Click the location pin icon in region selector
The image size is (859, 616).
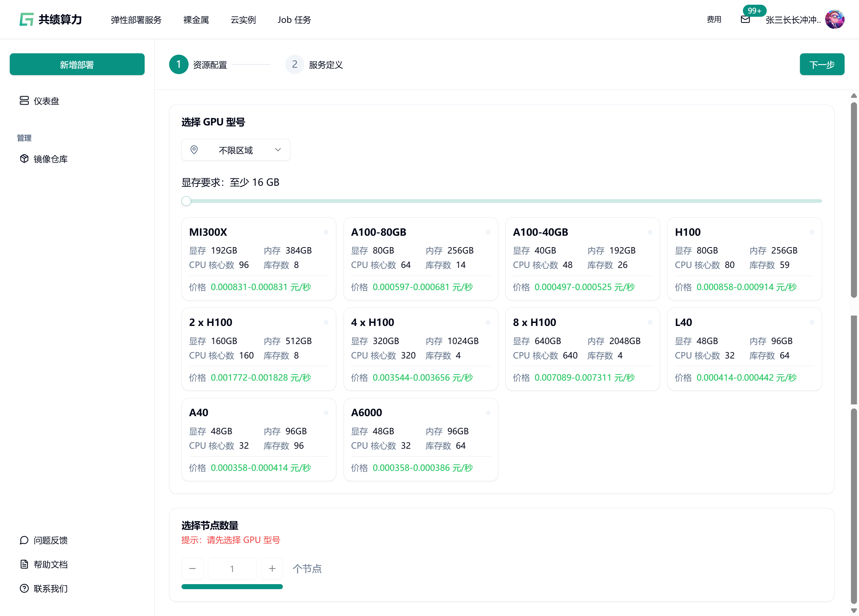click(x=194, y=150)
